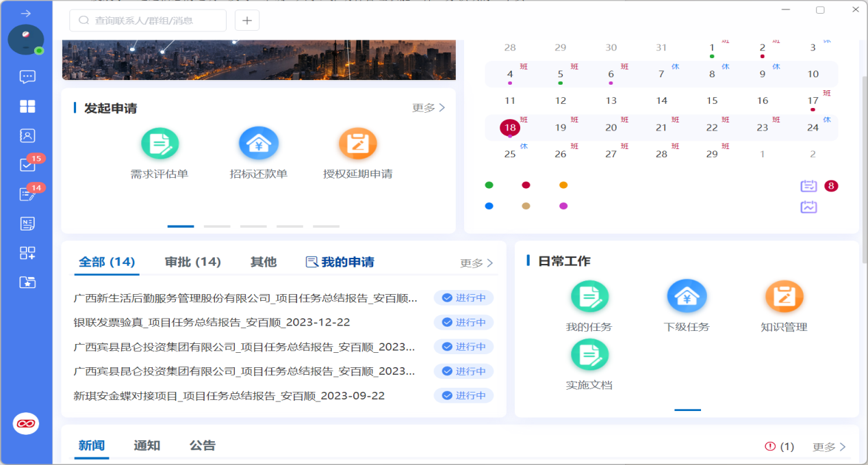Expand 更多 beside the 我的申请 tab
The image size is (868, 465).
(x=476, y=263)
